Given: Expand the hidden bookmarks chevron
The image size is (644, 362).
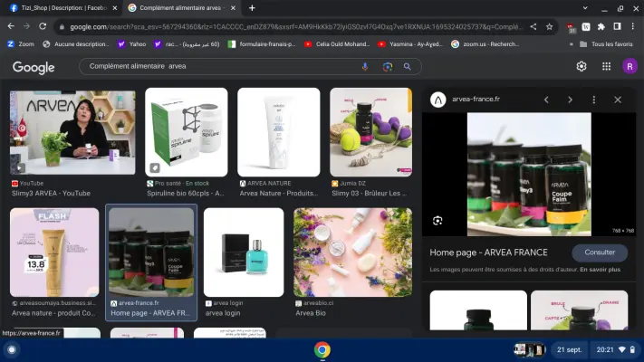Looking at the screenshot, I should point(571,44).
